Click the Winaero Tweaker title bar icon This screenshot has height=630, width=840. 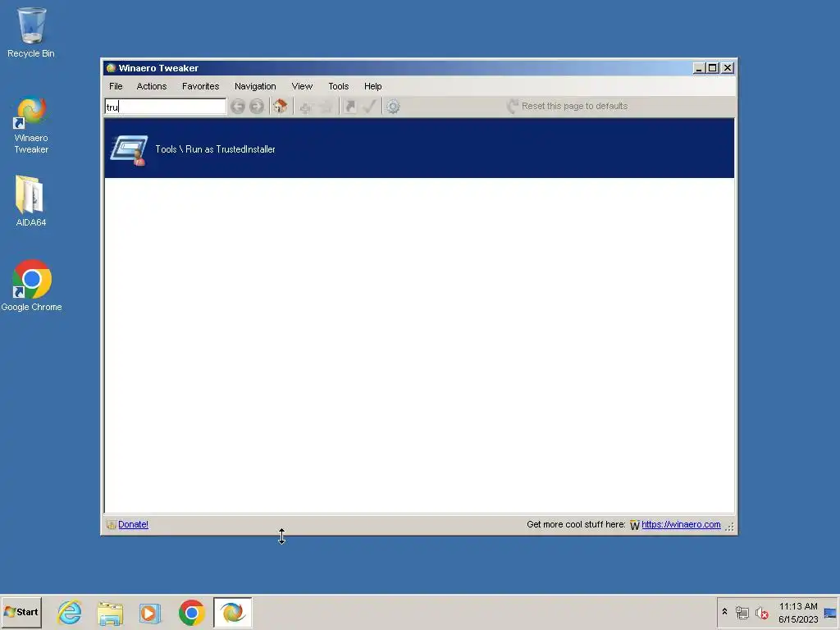pos(111,68)
